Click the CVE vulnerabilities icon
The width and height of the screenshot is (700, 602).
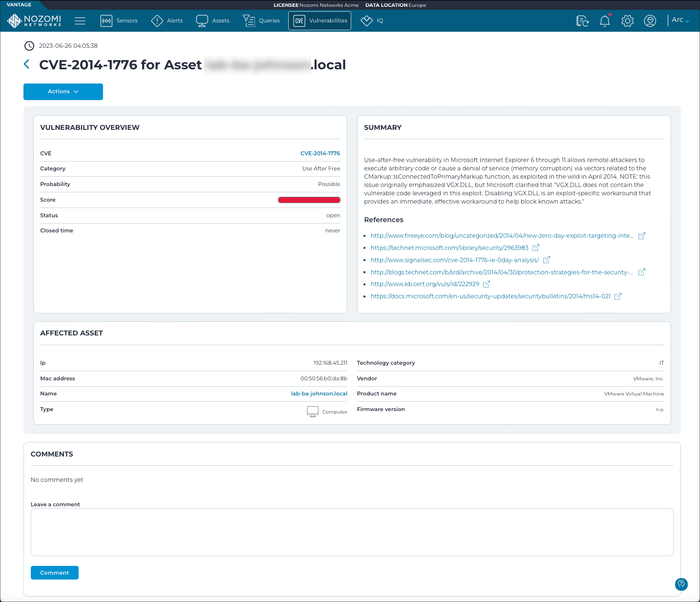point(299,21)
